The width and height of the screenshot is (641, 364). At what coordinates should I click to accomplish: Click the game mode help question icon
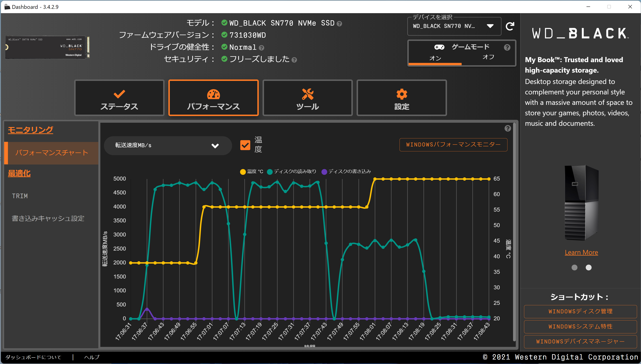click(x=507, y=48)
